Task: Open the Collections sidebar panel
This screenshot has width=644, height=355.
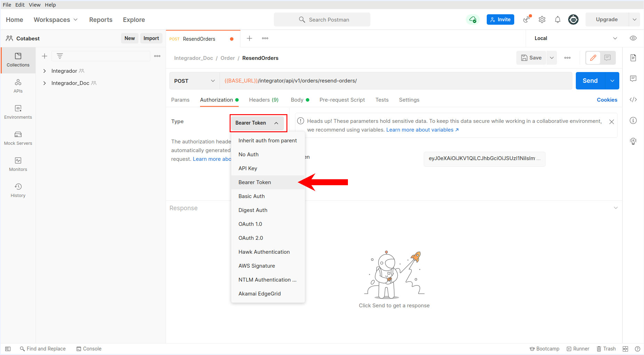Action: [18, 60]
